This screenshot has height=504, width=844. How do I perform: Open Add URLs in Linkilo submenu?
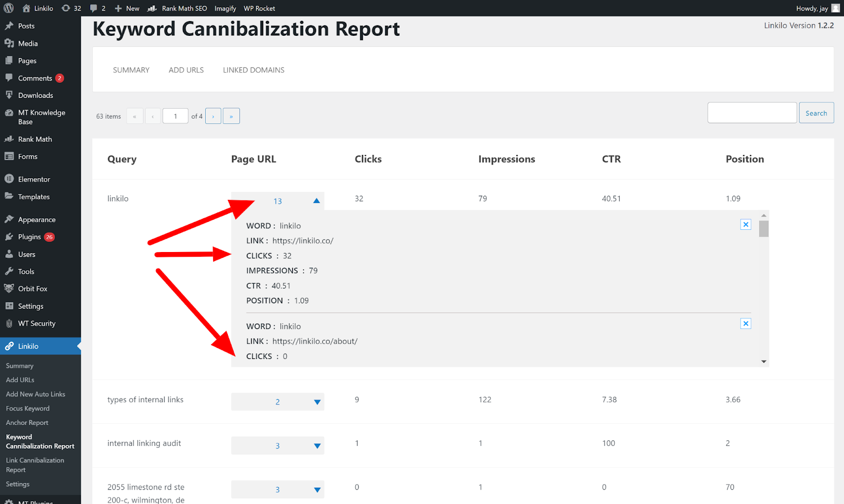[20, 380]
